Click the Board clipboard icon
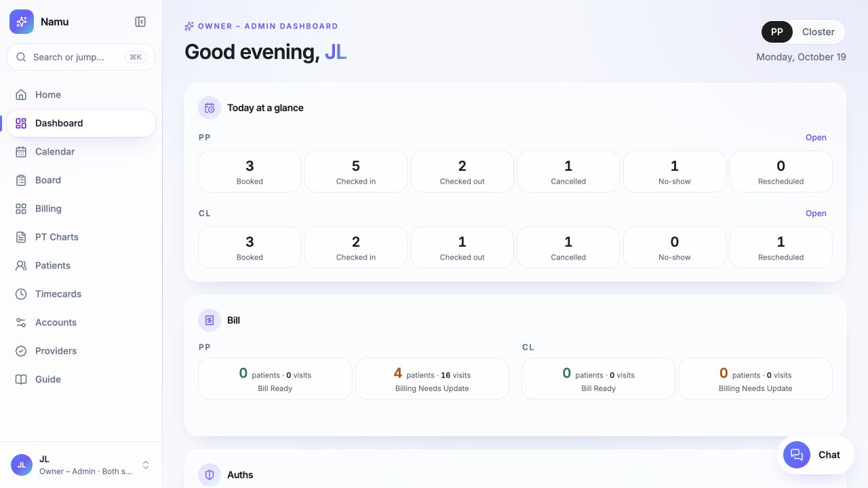Image resolution: width=868 pixels, height=488 pixels. (21, 180)
